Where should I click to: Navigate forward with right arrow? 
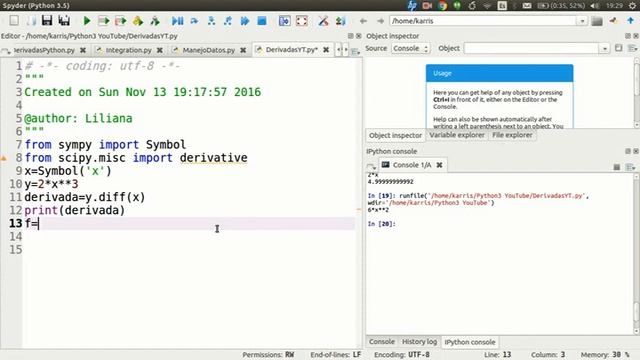pyautogui.click(x=380, y=21)
